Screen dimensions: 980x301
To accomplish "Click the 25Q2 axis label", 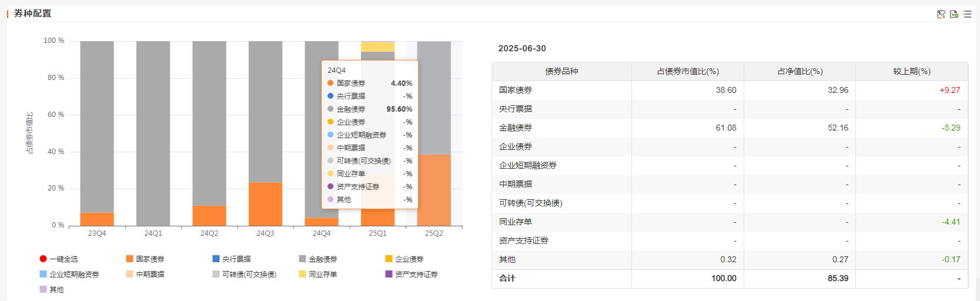I will point(434,233).
